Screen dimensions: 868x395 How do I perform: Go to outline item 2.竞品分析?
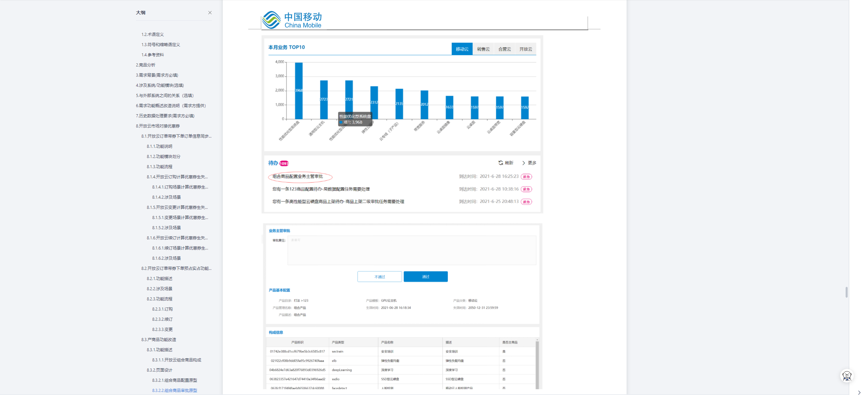coord(145,65)
